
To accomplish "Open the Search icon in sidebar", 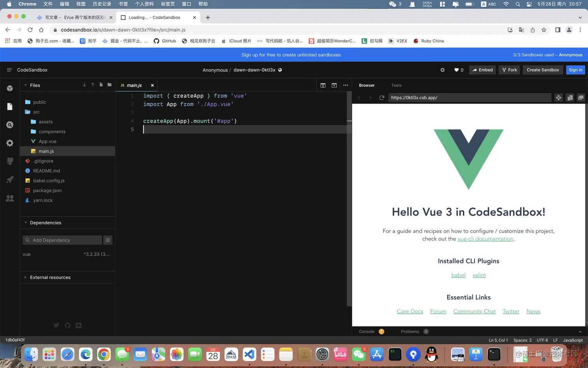I will [10, 125].
